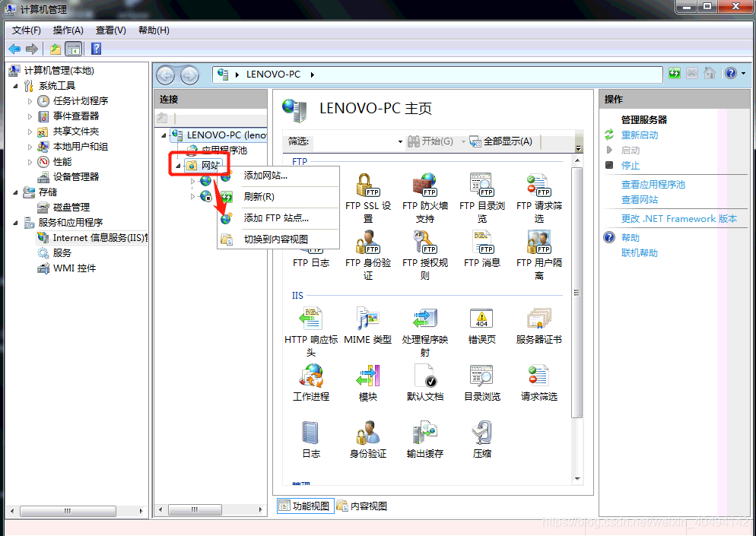The width and height of the screenshot is (756, 536).
Task: Open the 查看(V) menu
Action: point(111,30)
